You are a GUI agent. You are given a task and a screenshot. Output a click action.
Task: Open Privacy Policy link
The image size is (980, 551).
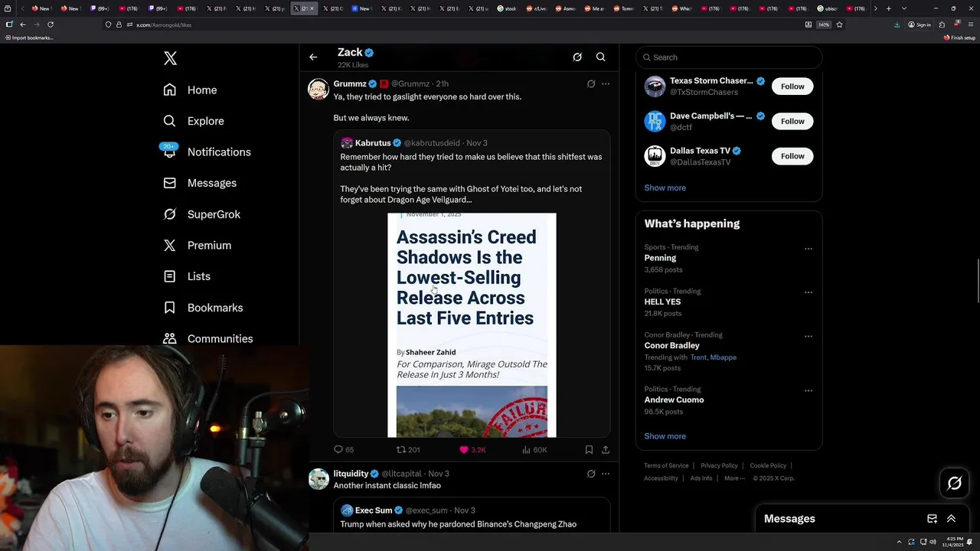tap(719, 466)
